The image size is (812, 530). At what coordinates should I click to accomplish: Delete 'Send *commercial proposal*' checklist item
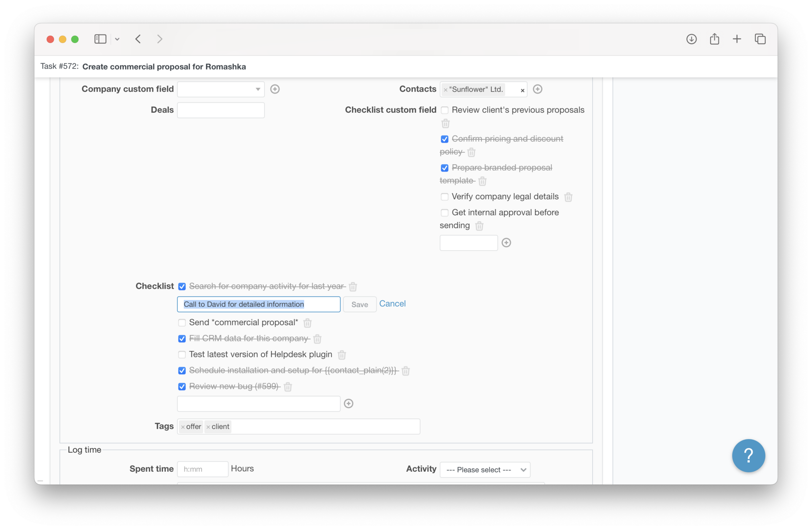[x=307, y=323]
